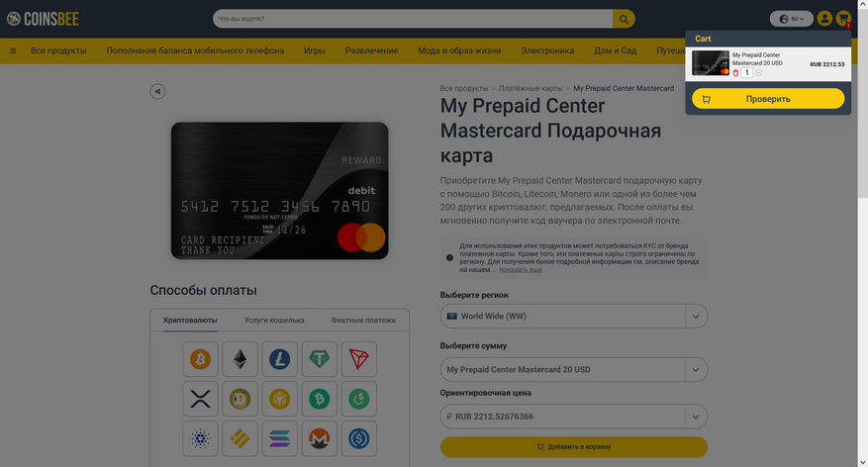This screenshot has width=868, height=467.
Task: Open the user account icon
Action: coord(824,19)
